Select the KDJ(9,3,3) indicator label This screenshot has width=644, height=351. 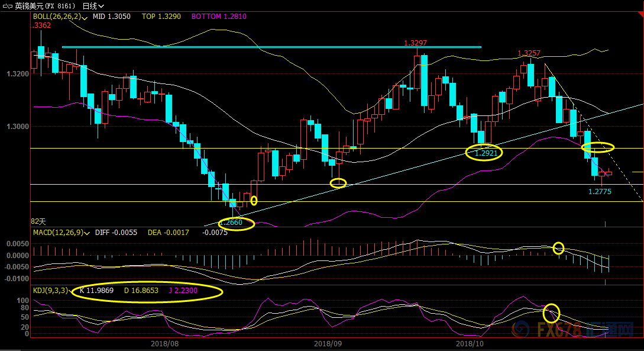(50, 291)
